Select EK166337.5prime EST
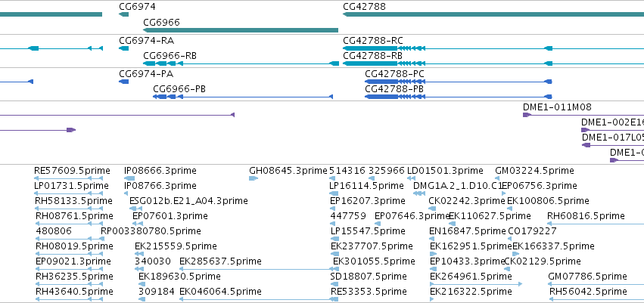644x303 pixels. tap(554, 246)
